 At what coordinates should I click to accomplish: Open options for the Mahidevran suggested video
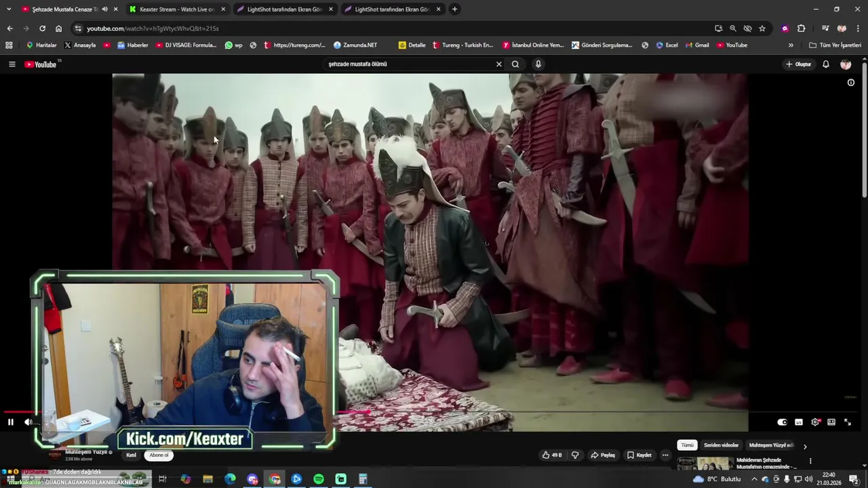click(810, 461)
